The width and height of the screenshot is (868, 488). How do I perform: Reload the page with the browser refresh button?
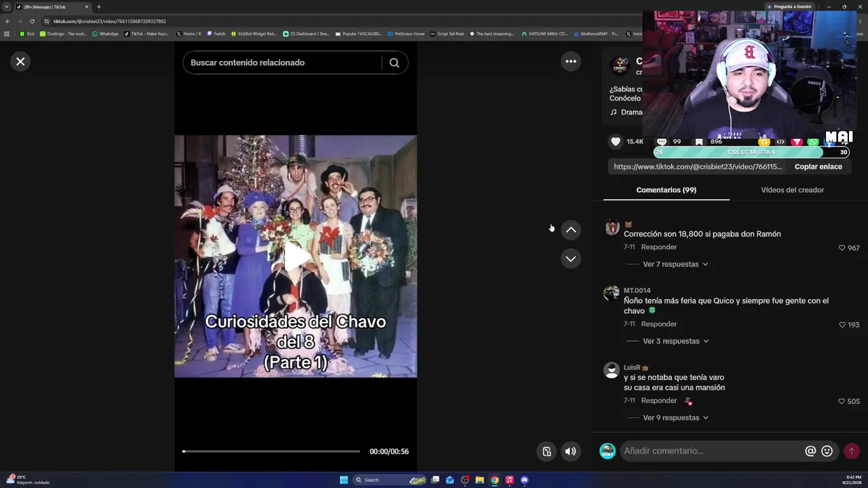point(32,21)
